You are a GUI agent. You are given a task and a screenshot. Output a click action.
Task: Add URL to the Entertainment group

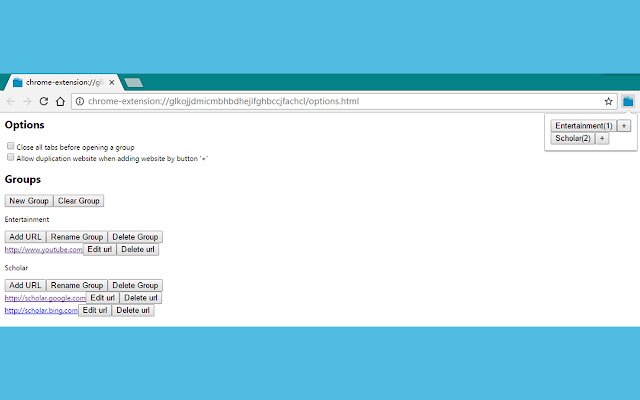pos(25,237)
